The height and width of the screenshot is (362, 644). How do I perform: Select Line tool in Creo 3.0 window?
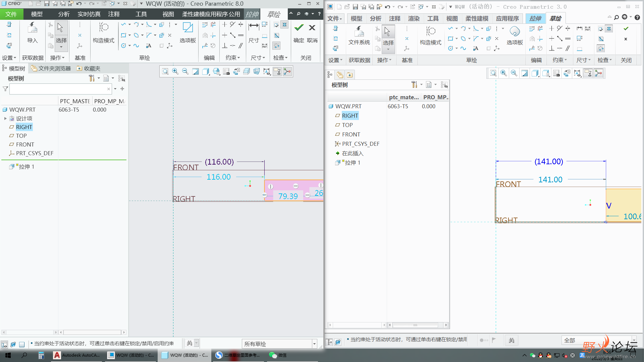(450, 28)
